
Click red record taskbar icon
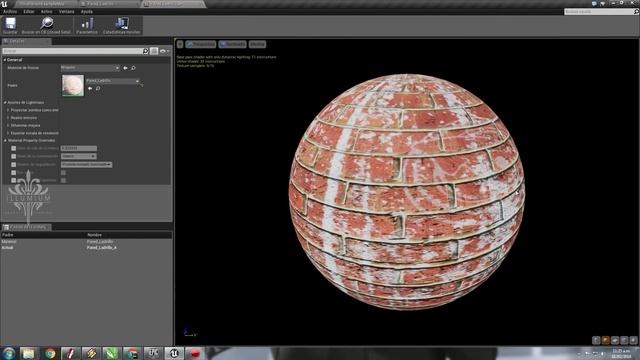click(x=195, y=353)
